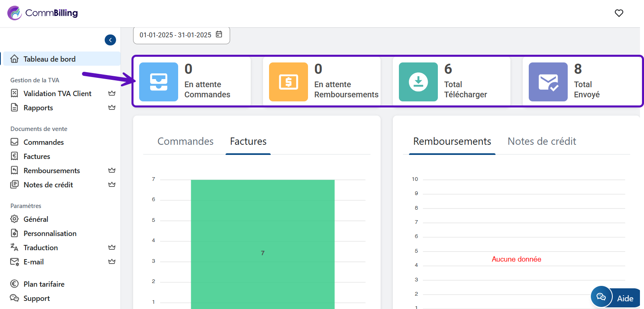The image size is (644, 309).
Task: Open the Personnalisation settings
Action: click(x=50, y=234)
